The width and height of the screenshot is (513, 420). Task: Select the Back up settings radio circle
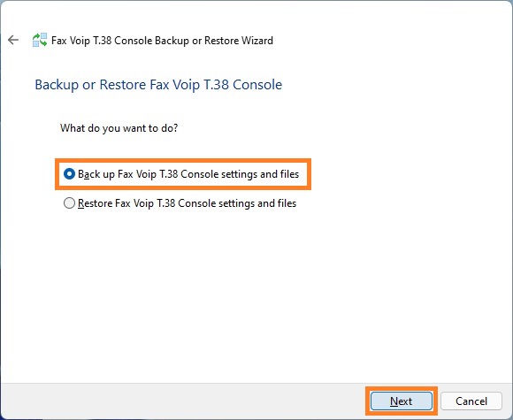coord(69,174)
